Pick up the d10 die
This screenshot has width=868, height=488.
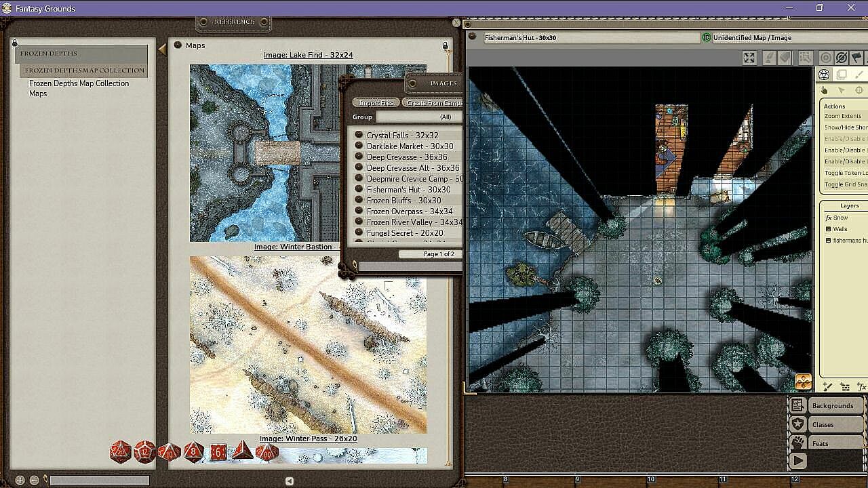[169, 452]
